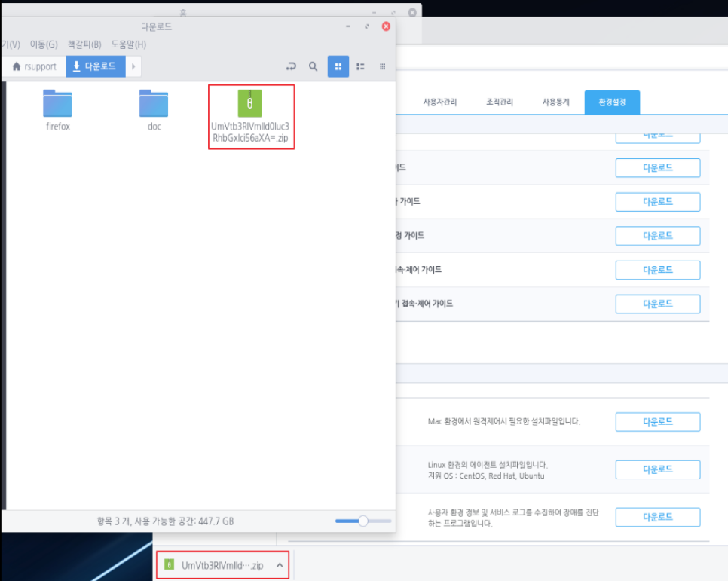Screen dimensions: 728x581
Task: Switch to compact view mode
Action: pyautogui.click(x=382, y=66)
